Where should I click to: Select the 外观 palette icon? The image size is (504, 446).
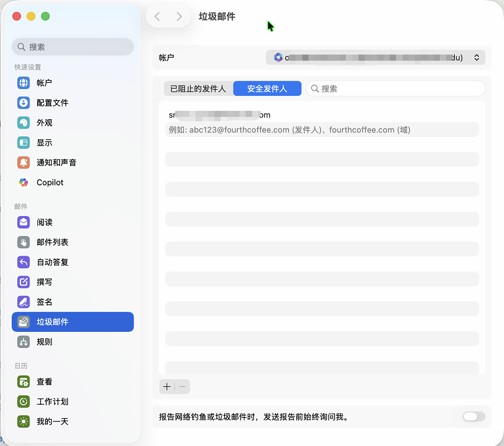pos(23,123)
